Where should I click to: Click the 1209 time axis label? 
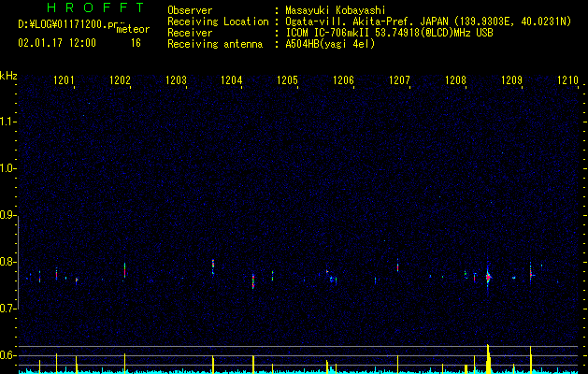click(511, 79)
